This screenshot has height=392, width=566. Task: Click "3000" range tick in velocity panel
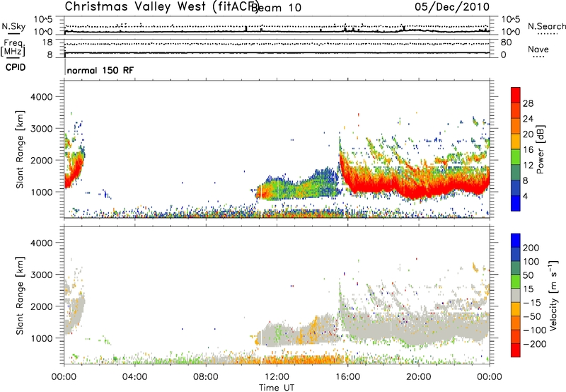[41, 275]
